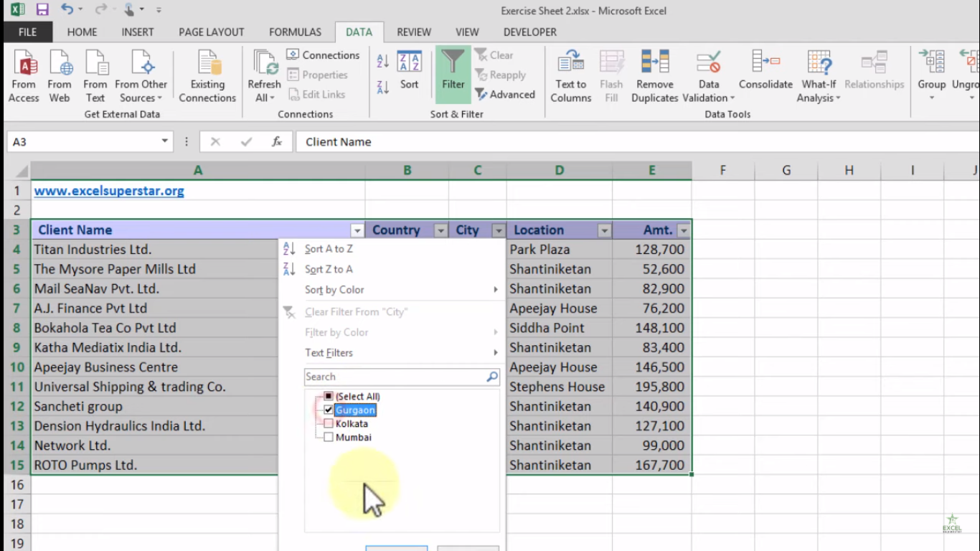Sort ascending A to Z ribbon icon
Viewport: 980px width, 551px height.
tap(383, 62)
